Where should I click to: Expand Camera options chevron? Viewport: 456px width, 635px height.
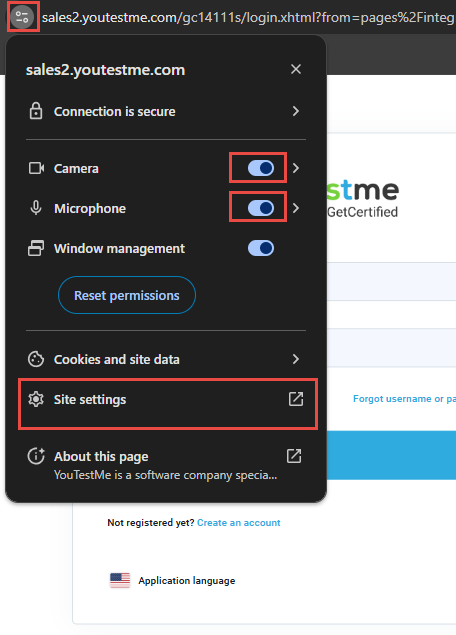(296, 168)
